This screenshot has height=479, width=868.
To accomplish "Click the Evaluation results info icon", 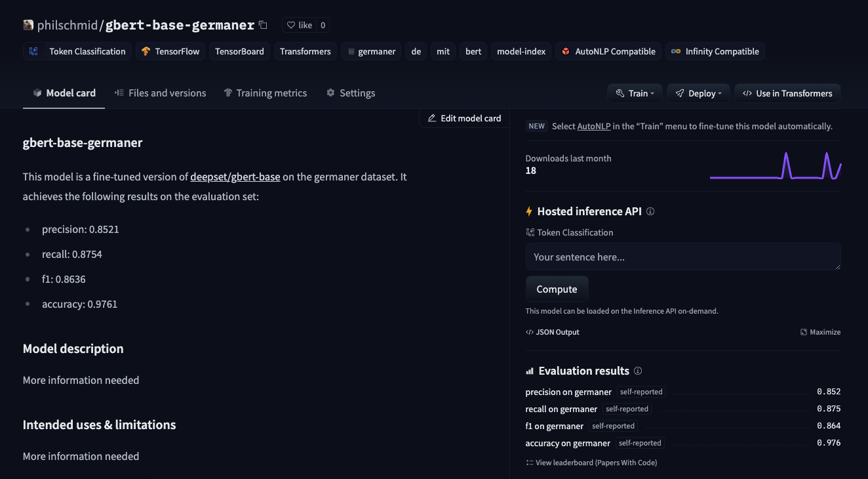I will [638, 371].
